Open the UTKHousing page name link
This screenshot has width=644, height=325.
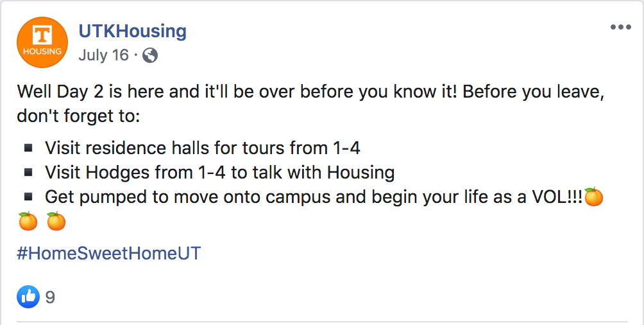pos(132,31)
